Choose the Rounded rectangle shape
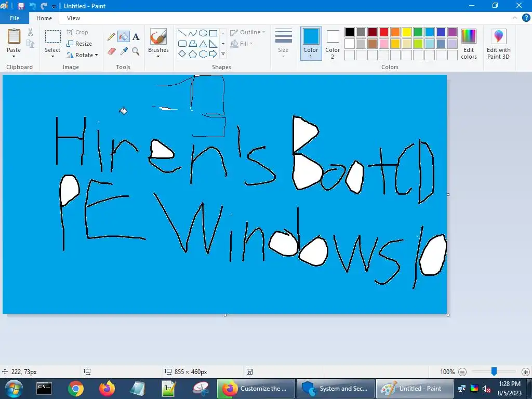The width and height of the screenshot is (532, 399). [x=182, y=44]
